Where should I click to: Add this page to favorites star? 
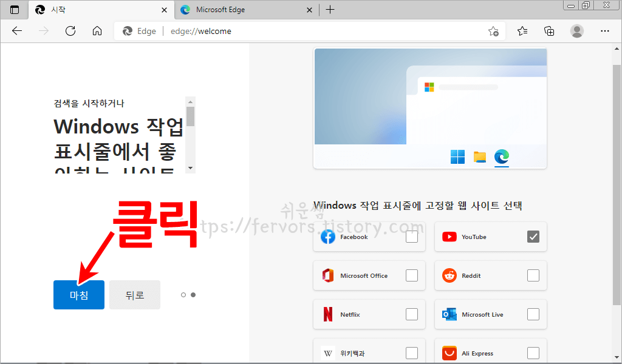(493, 32)
